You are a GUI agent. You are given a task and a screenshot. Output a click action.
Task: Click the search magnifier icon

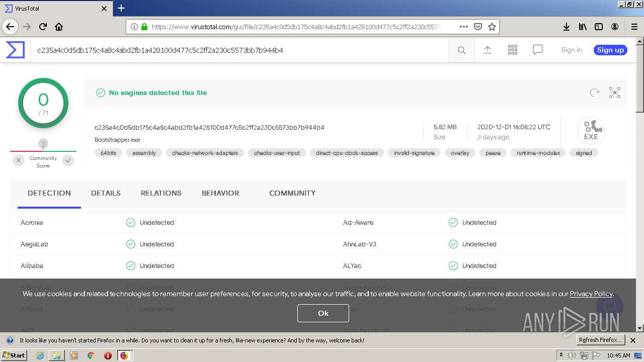(x=461, y=50)
